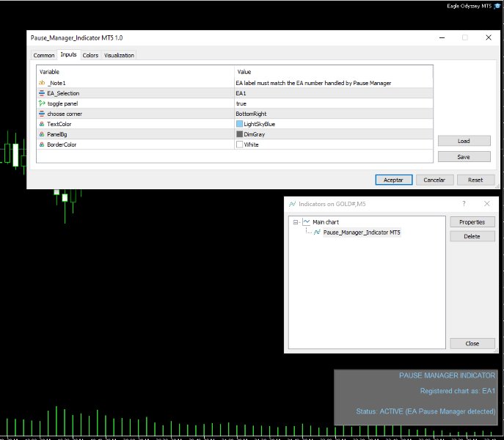This screenshot has width=504, height=440.
Task: Click the Value column header
Action: (334, 72)
